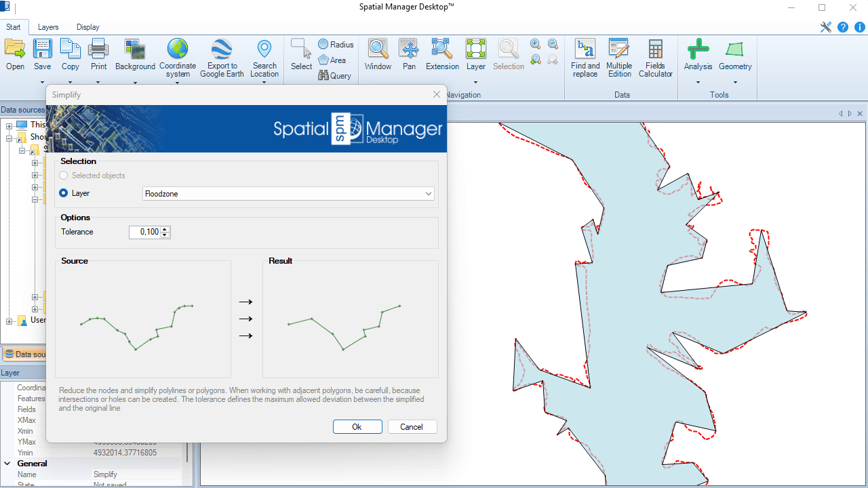This screenshot has width=868, height=488.
Task: Click the Save floppy disk icon
Action: click(x=43, y=49)
